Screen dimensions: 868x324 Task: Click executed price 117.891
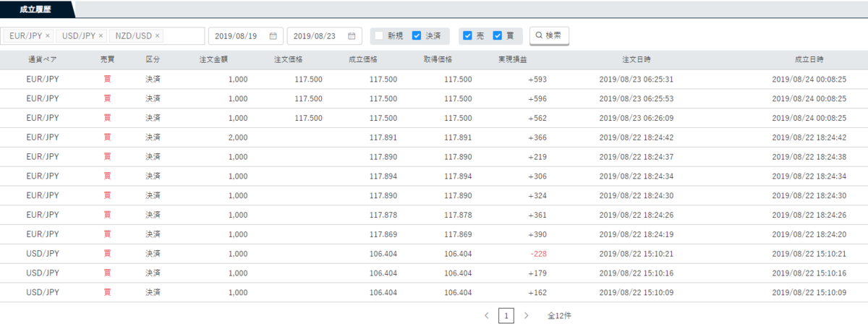tap(383, 137)
